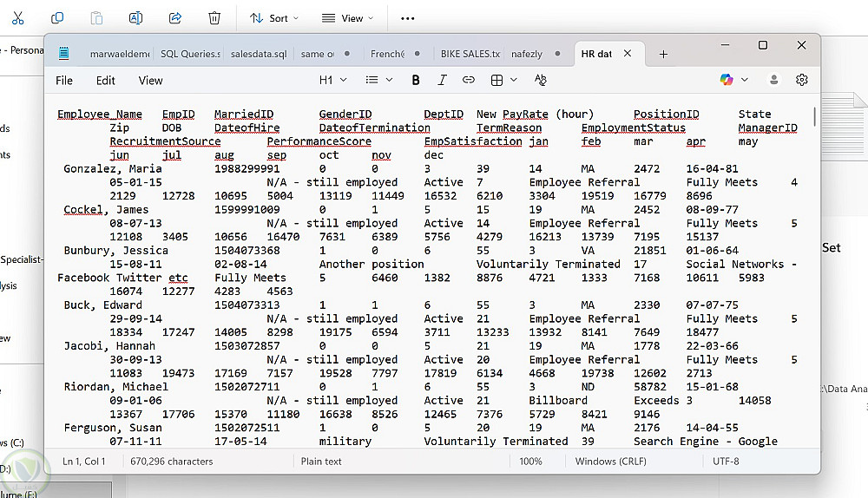Switch to the nafezly tab
Image resolution: width=868 pixels, height=498 pixels.
[x=527, y=54]
